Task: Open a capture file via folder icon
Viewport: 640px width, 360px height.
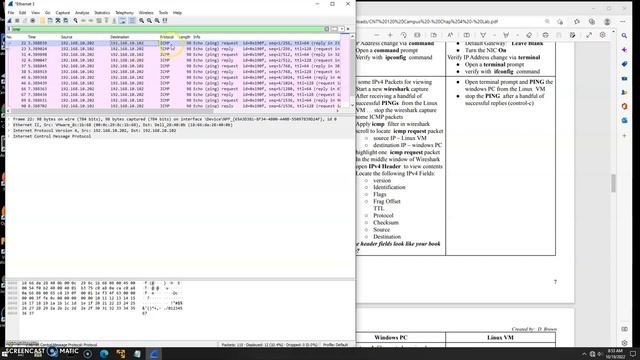Action: coord(42,20)
